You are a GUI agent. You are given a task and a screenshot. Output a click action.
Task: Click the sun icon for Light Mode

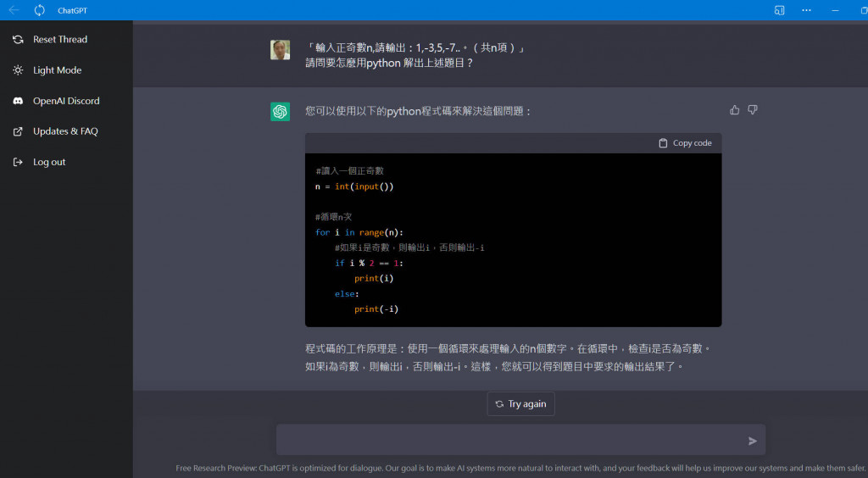19,70
